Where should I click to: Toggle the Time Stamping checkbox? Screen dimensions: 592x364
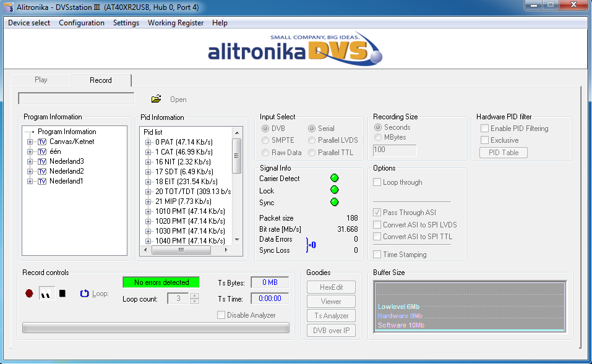[377, 255]
